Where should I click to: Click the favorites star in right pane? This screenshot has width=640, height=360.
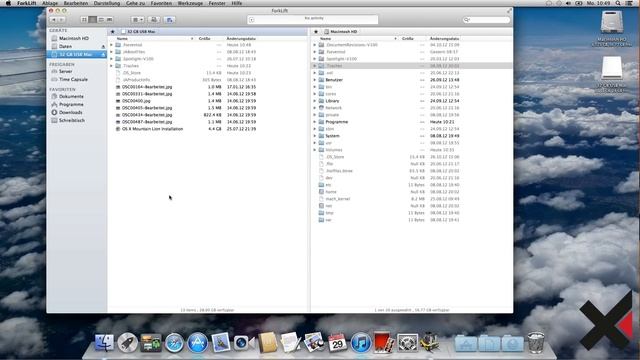(316, 31)
